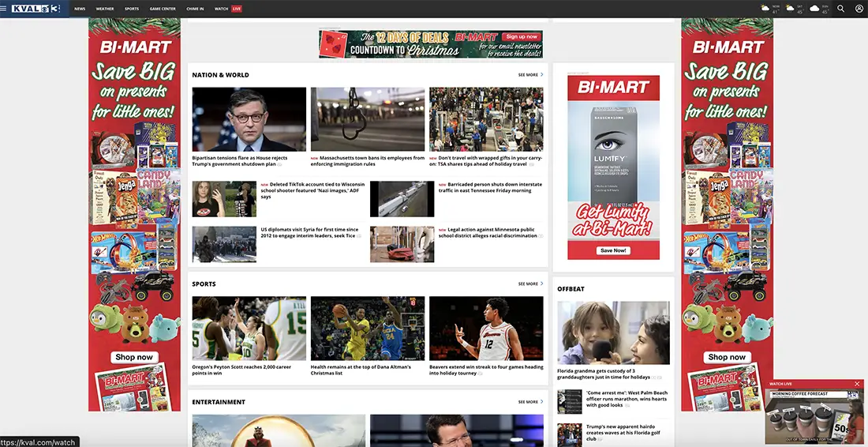Click the Syria crowd story thumbnail
The width and height of the screenshot is (868, 447).
coord(224,244)
